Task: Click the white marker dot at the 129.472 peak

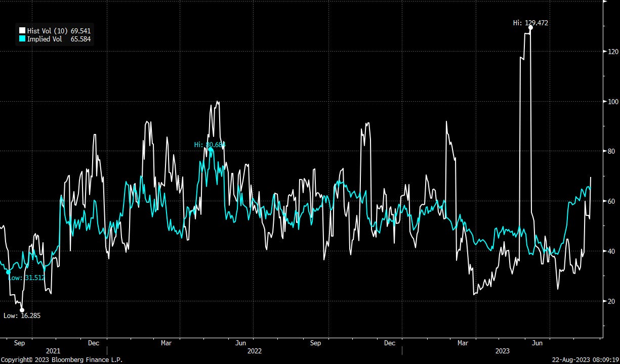Action: pyautogui.click(x=530, y=28)
